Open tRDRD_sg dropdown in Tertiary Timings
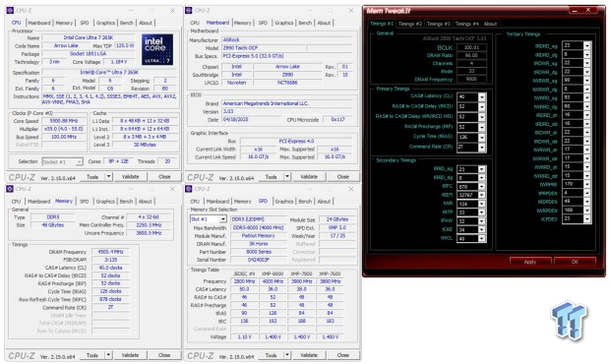Image resolution: width=610 pixels, height=364 pixels. (x=587, y=45)
